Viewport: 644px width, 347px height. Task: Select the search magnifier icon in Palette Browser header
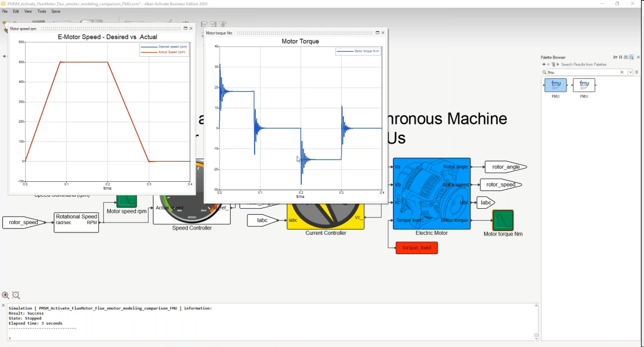point(631,57)
